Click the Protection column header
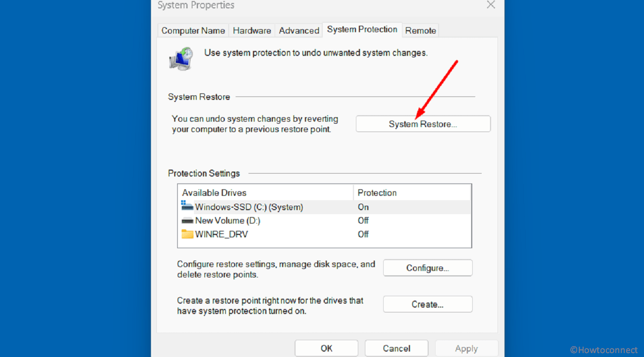644x357 pixels. click(x=377, y=193)
